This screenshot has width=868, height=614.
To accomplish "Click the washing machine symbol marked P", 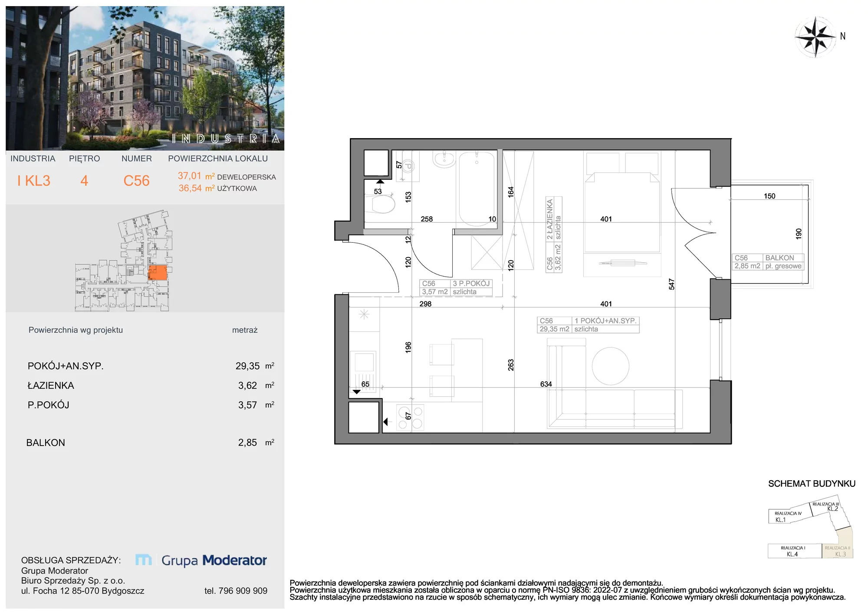I will (408, 166).
